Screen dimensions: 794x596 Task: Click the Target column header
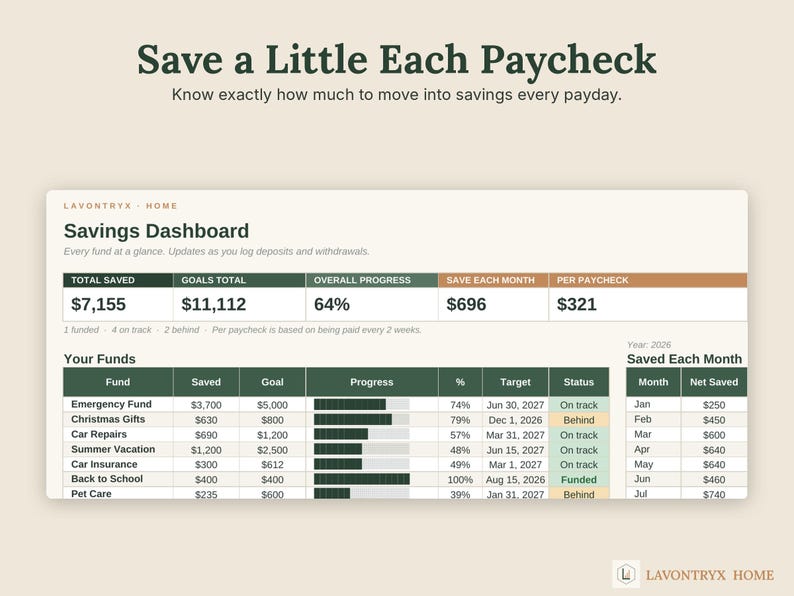pos(515,382)
